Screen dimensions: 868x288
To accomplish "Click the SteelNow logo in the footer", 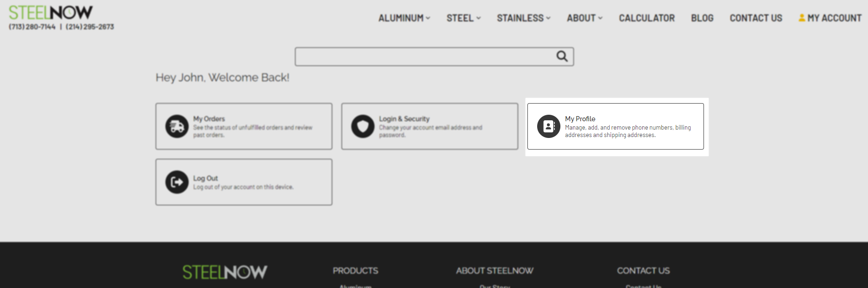I will click(x=224, y=272).
